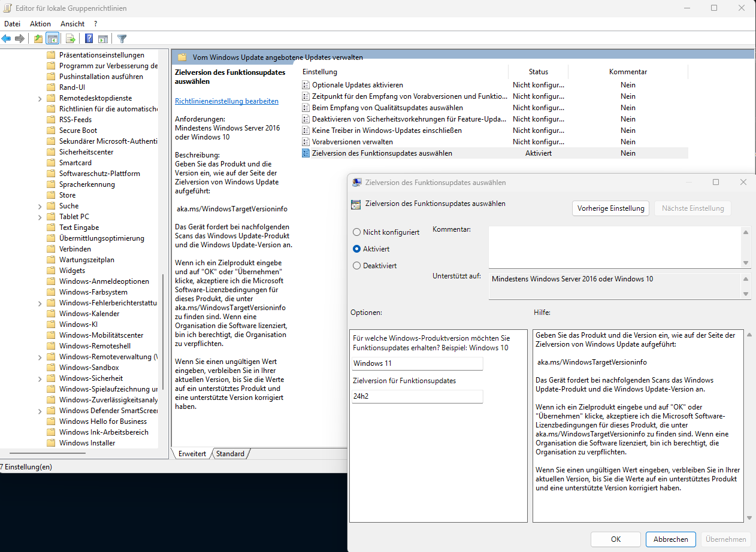This screenshot has width=756, height=552.
Task: Click Kommentar box scroll-down arrow
Action: (x=746, y=263)
